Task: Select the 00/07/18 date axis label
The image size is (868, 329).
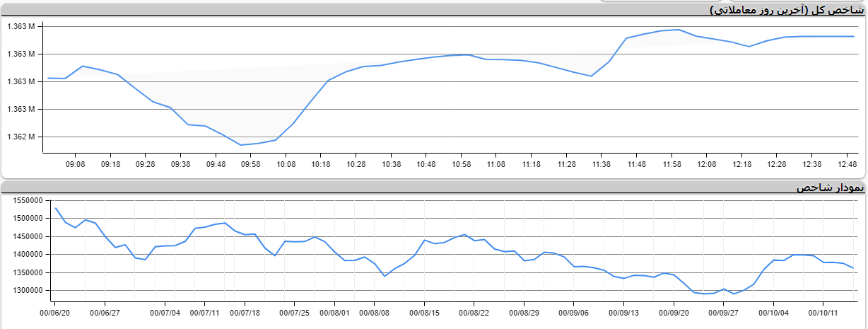Action: [x=247, y=312]
